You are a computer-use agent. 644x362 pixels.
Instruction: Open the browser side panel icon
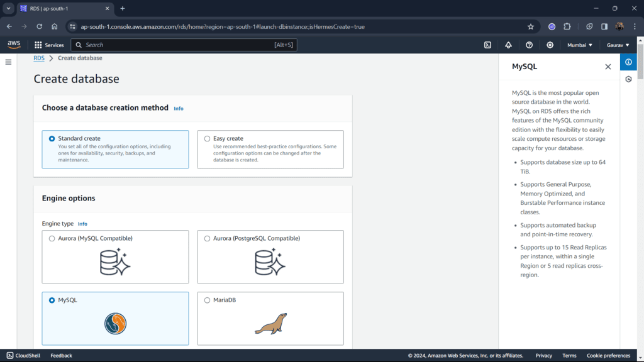pyautogui.click(x=604, y=26)
